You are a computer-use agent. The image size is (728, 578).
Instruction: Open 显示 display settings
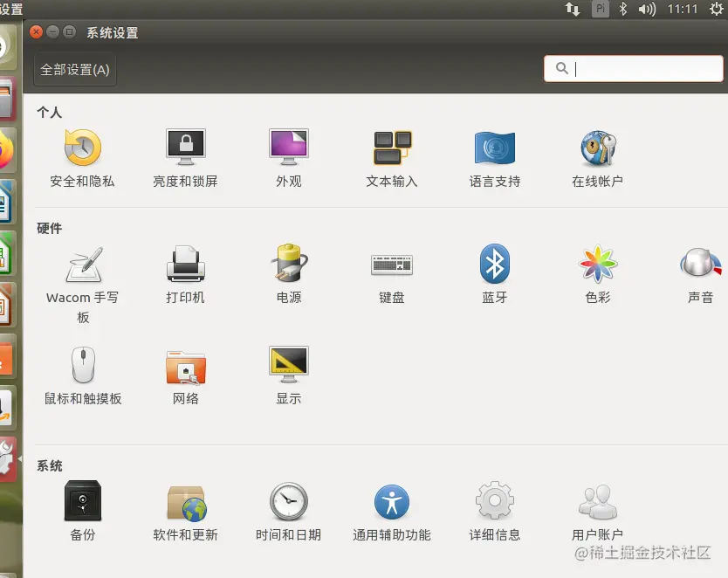click(x=288, y=376)
